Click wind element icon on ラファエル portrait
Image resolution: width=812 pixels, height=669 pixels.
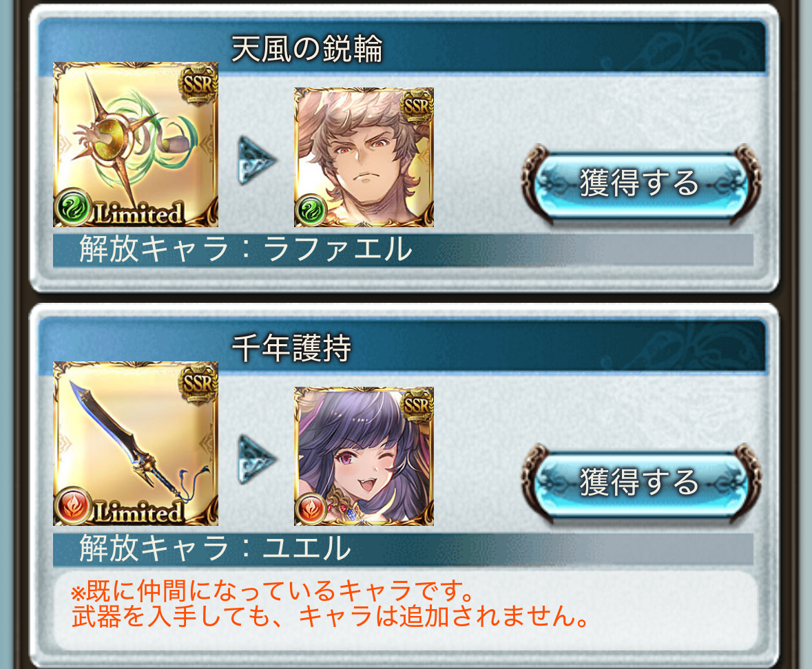coord(310,211)
